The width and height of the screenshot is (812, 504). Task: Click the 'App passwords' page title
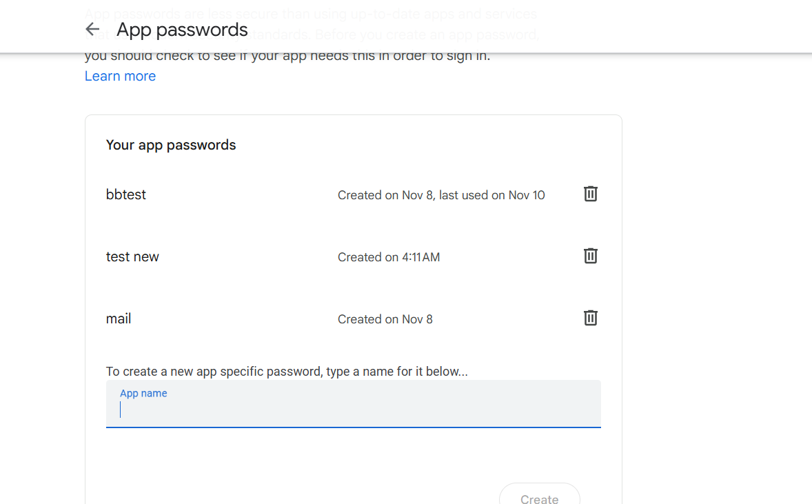[x=182, y=30]
